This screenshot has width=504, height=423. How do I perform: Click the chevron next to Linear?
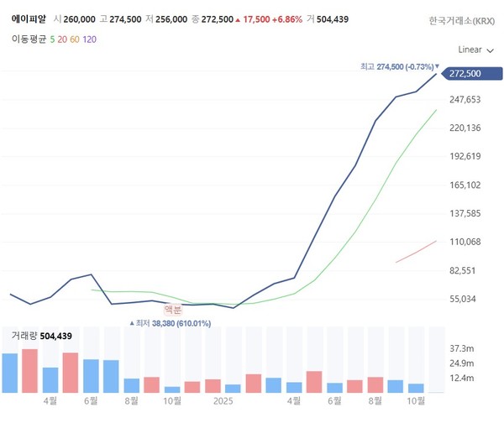click(490, 50)
